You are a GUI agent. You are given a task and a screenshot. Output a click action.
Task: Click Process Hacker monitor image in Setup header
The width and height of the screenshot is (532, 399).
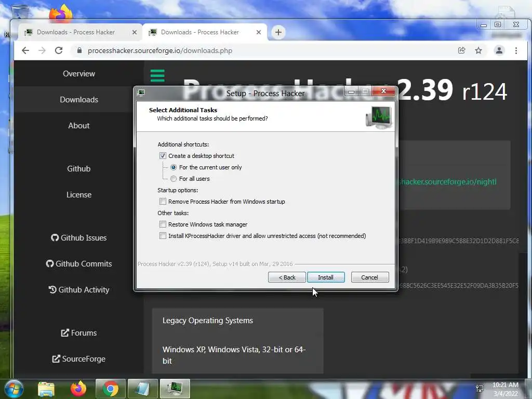tap(379, 117)
